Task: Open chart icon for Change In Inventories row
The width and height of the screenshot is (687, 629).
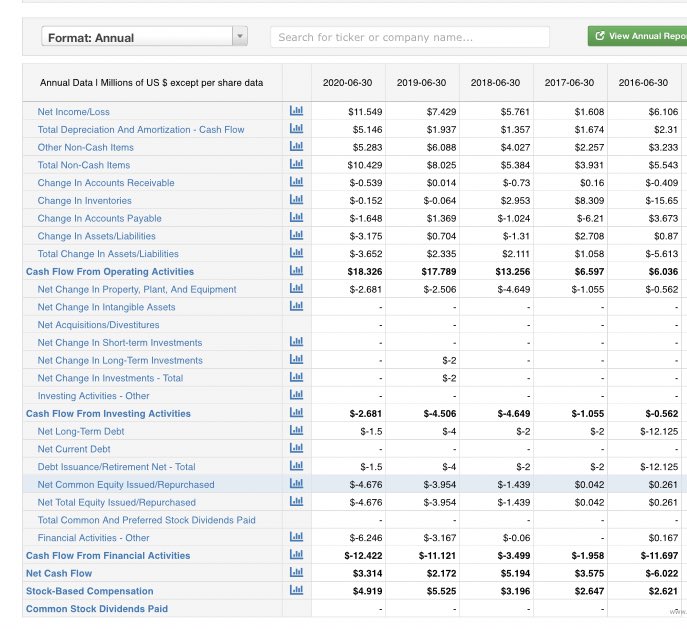Action: [296, 200]
